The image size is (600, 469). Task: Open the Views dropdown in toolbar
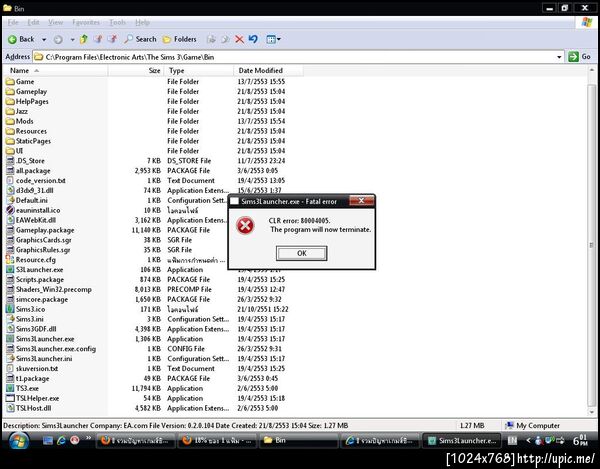click(x=273, y=39)
